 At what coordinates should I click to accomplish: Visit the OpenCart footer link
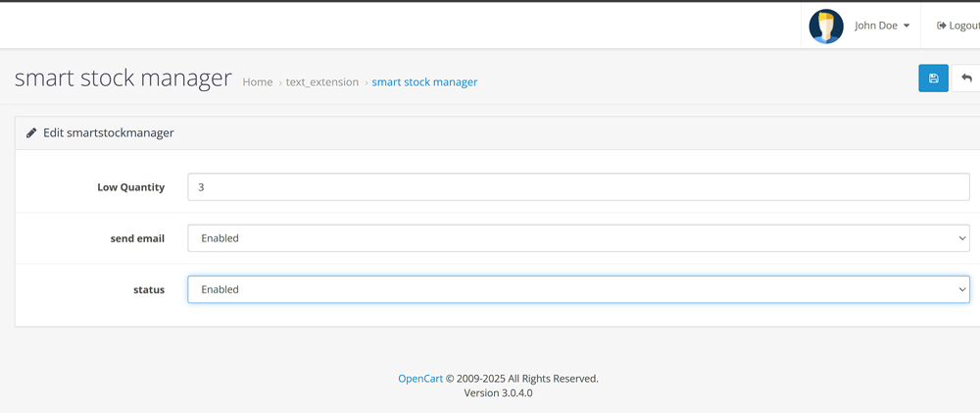tap(420, 379)
